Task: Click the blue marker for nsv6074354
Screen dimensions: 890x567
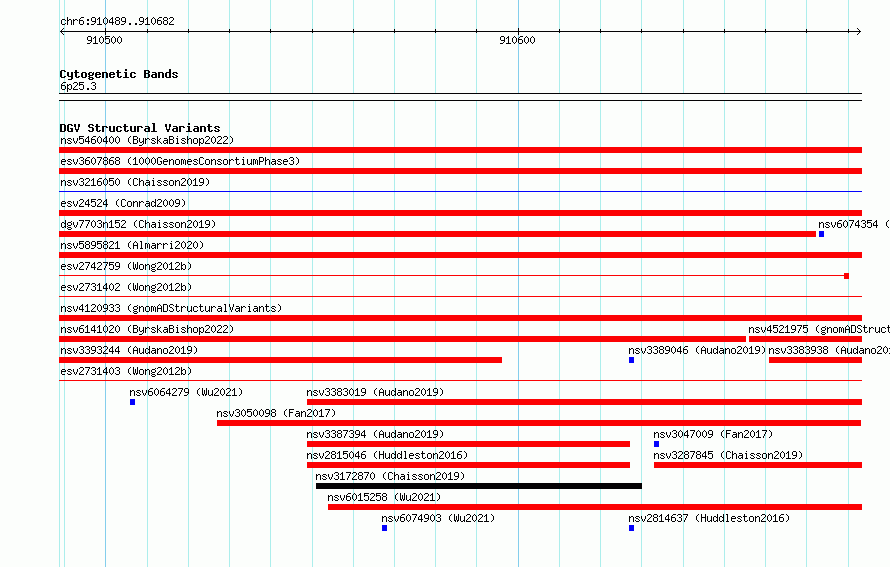Action: pos(821,234)
